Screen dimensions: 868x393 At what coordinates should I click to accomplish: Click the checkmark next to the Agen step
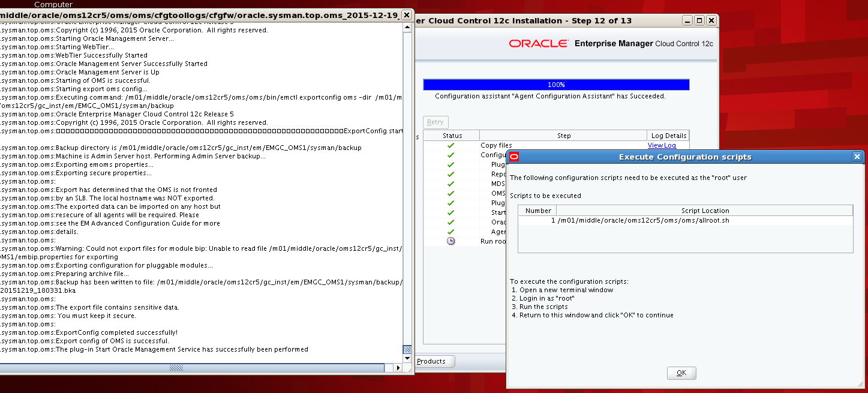450,232
